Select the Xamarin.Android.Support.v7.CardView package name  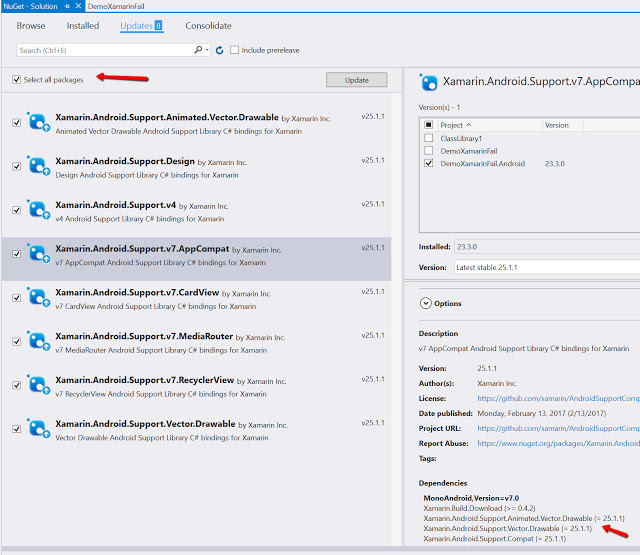137,293
